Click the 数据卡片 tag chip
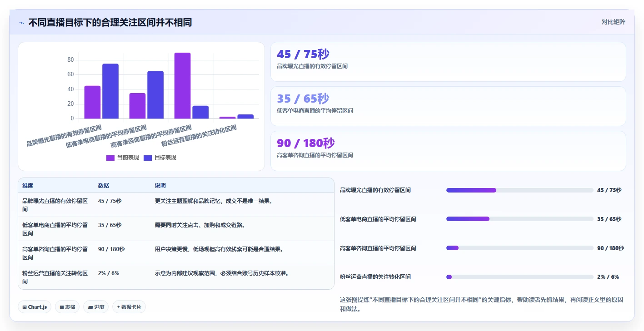Viewport: 644px width, 331px height. [129, 307]
